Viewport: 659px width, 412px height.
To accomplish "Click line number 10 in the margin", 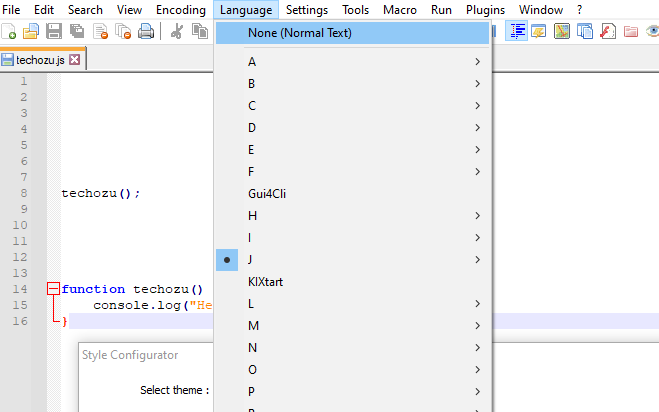I will pos(20,225).
